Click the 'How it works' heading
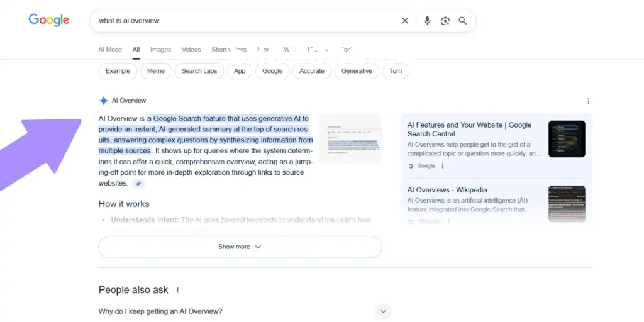The width and height of the screenshot is (644, 322). point(124,204)
